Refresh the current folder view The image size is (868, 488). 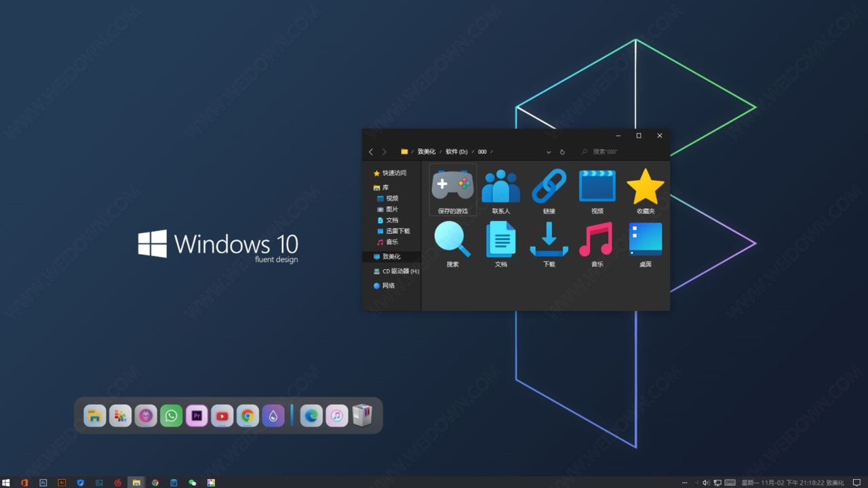pyautogui.click(x=562, y=152)
